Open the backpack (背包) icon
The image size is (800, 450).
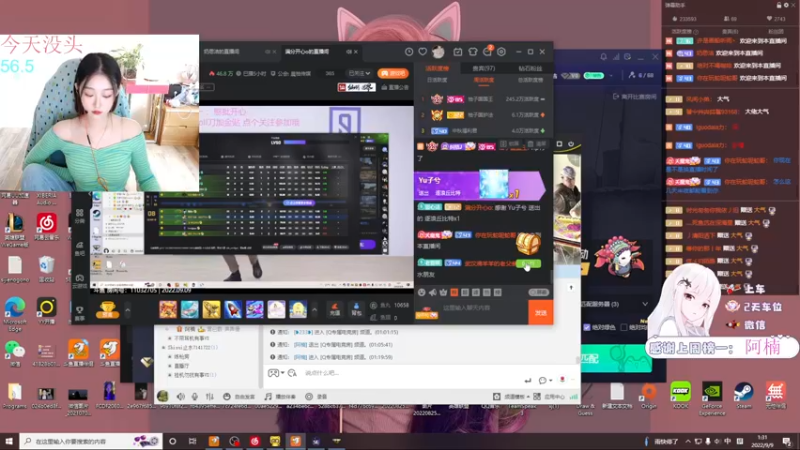(x=356, y=309)
